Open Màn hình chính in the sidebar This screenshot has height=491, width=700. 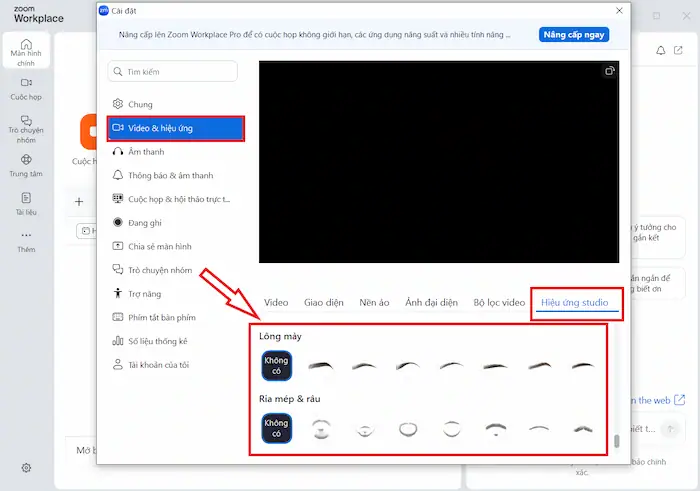[26, 51]
